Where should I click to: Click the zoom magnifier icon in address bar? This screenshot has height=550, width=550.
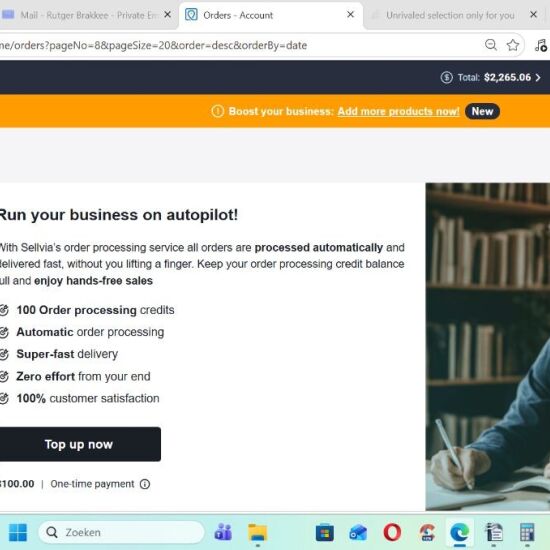pos(490,45)
